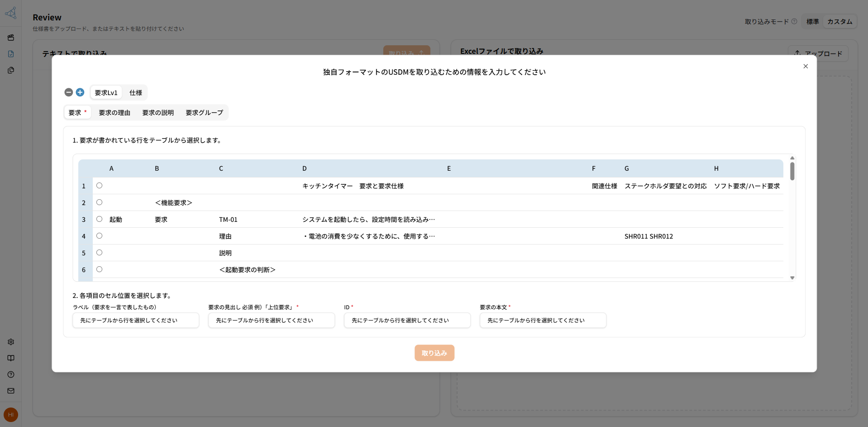The height and width of the screenshot is (427, 868).
Task: Click the plus button to add requirement level
Action: point(80,92)
